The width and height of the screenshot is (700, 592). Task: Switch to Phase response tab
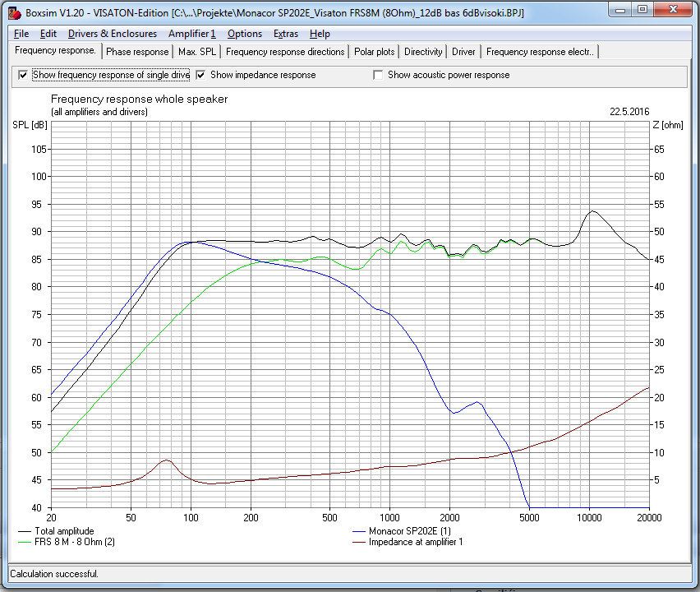coord(137,52)
